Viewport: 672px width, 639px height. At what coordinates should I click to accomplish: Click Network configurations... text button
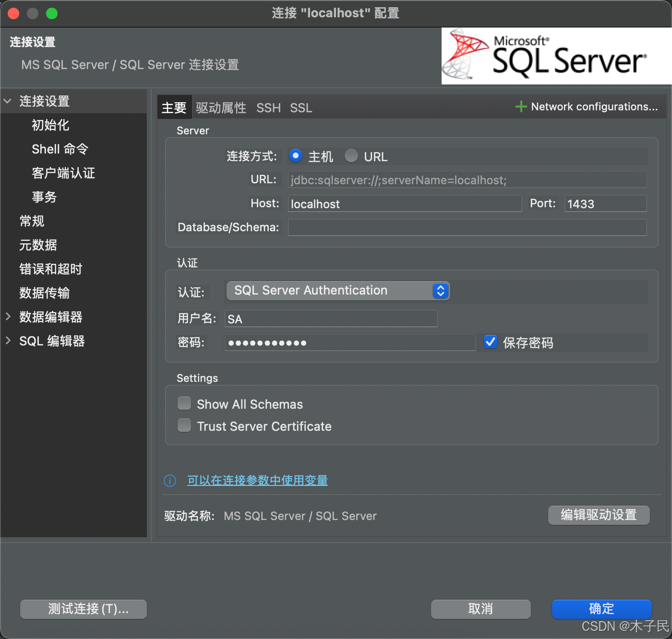(594, 106)
